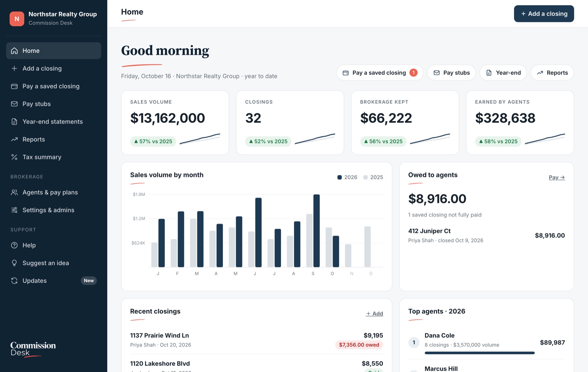
Task: Click the 412 Juniper Ct owed row
Action: [486, 235]
